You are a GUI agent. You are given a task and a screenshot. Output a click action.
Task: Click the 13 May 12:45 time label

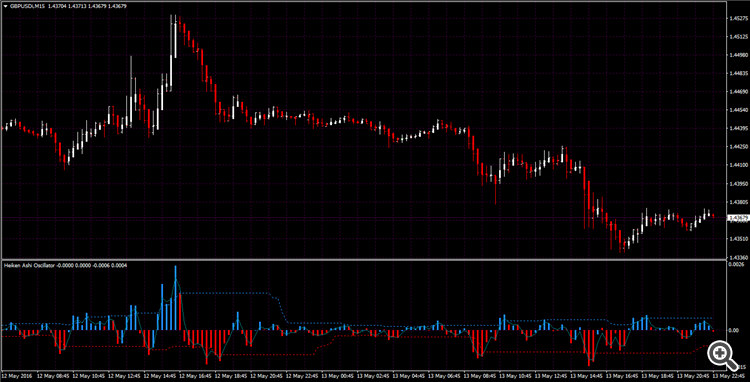550,376
